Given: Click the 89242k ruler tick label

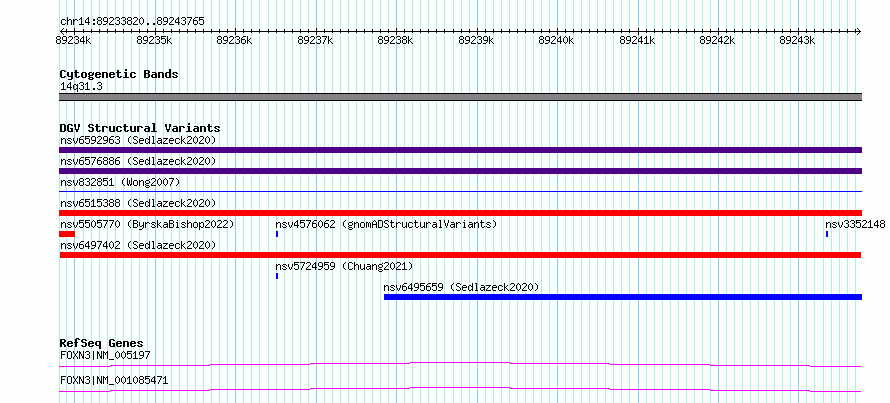Looking at the screenshot, I should point(717,40).
